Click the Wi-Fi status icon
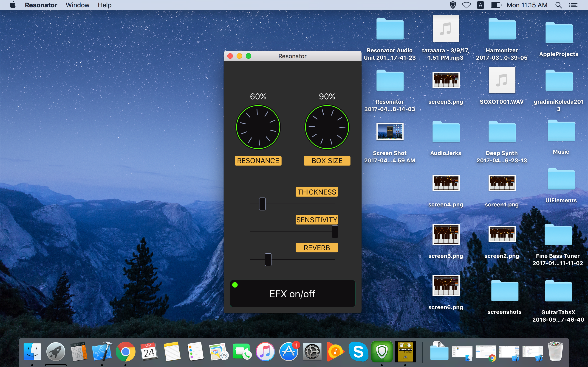Screen dimensions: 588x367 coord(466,5)
